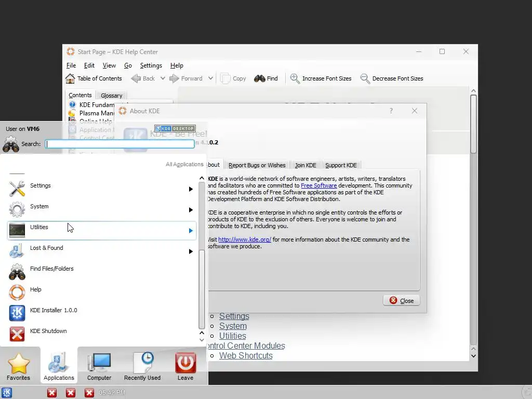Expand Lost & Found submenu arrow

click(x=191, y=251)
